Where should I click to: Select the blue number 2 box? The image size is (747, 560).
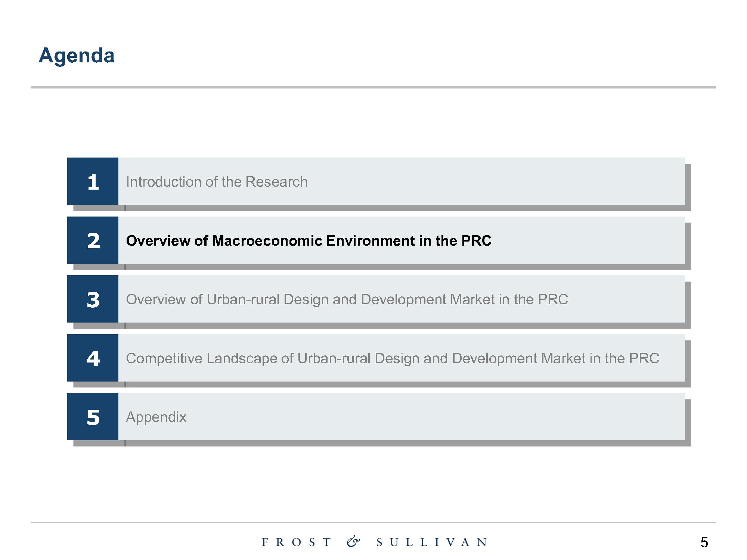(x=93, y=240)
